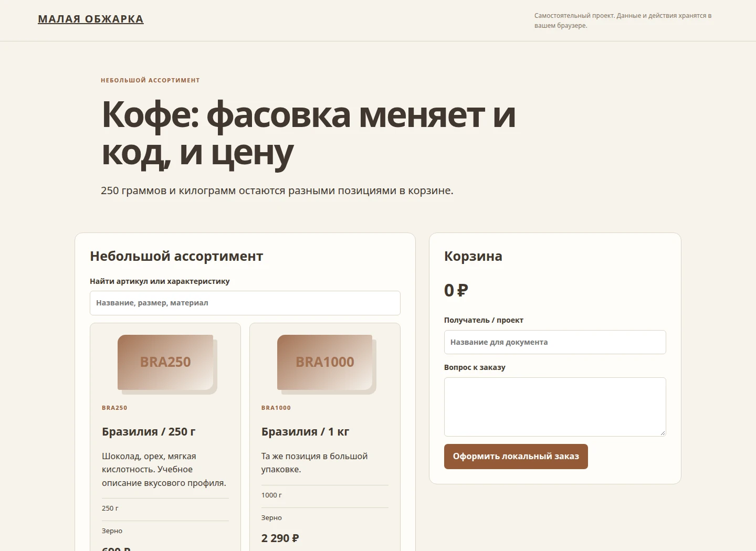Click Зерно in the Бразилия / 1 кг card

(x=271, y=518)
